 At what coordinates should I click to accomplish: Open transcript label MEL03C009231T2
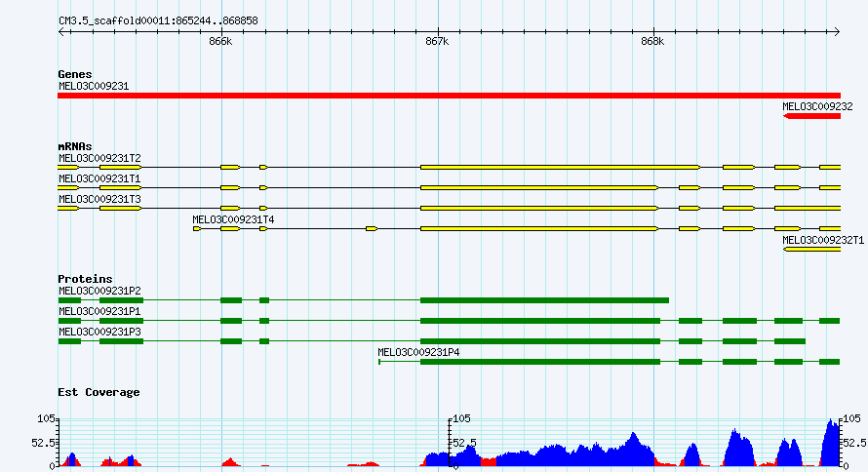tap(99, 158)
